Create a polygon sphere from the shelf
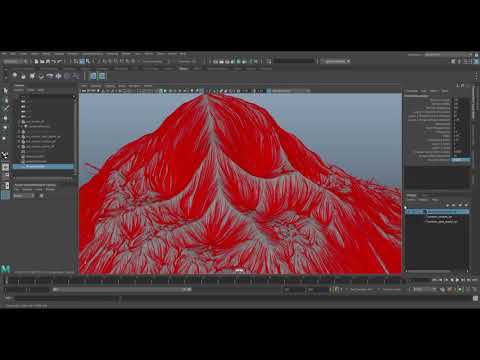The image size is (480, 360). [x=15, y=76]
